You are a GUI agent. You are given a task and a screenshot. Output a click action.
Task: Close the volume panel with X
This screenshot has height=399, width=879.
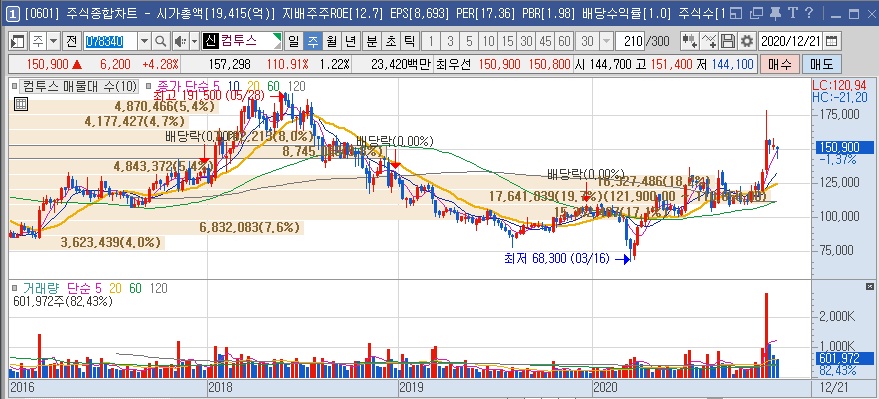(x=869, y=286)
